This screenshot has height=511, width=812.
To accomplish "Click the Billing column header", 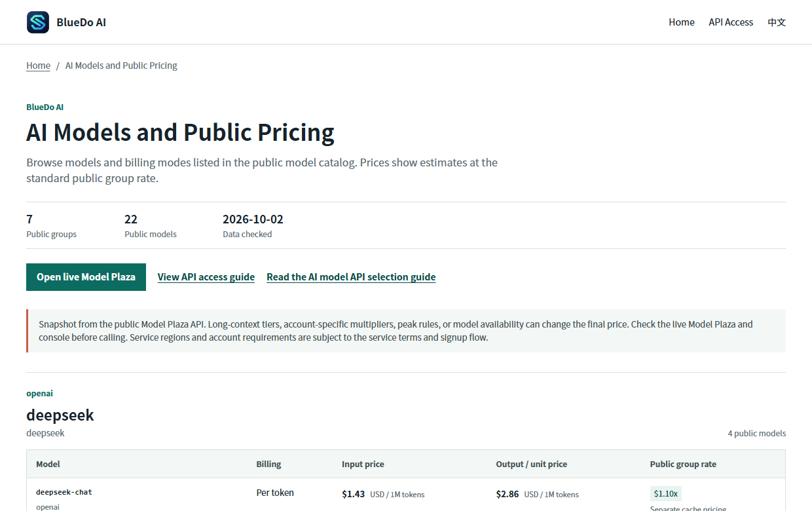I will [x=268, y=464].
